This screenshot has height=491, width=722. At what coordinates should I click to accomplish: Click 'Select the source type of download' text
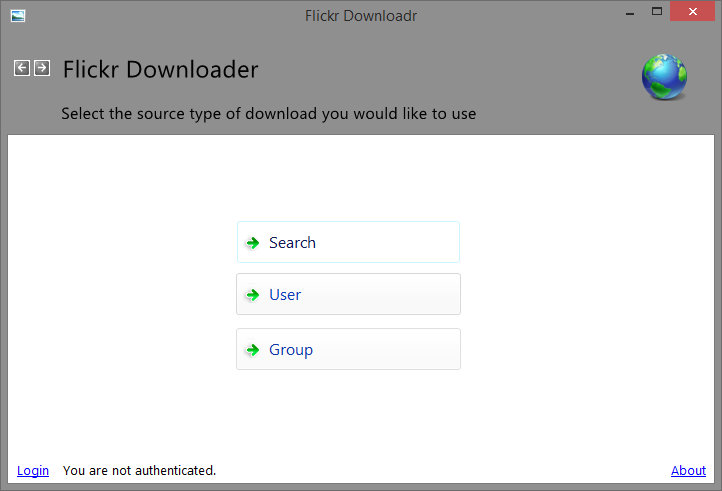click(x=190, y=114)
